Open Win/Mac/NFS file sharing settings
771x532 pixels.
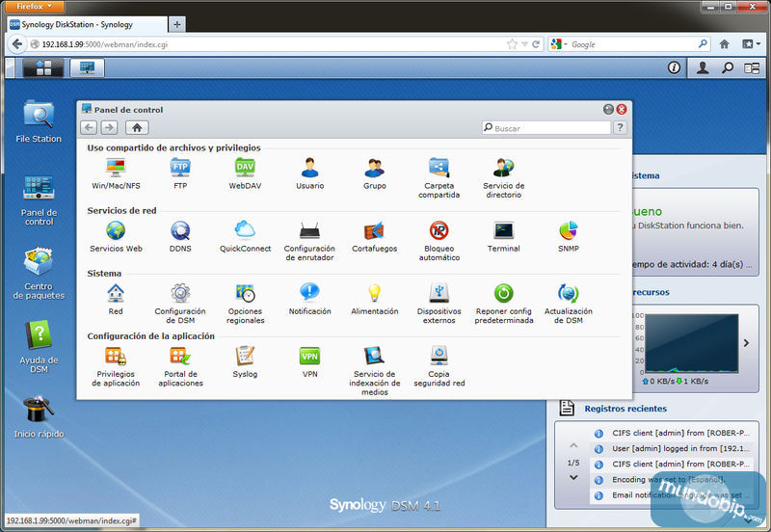(x=116, y=173)
